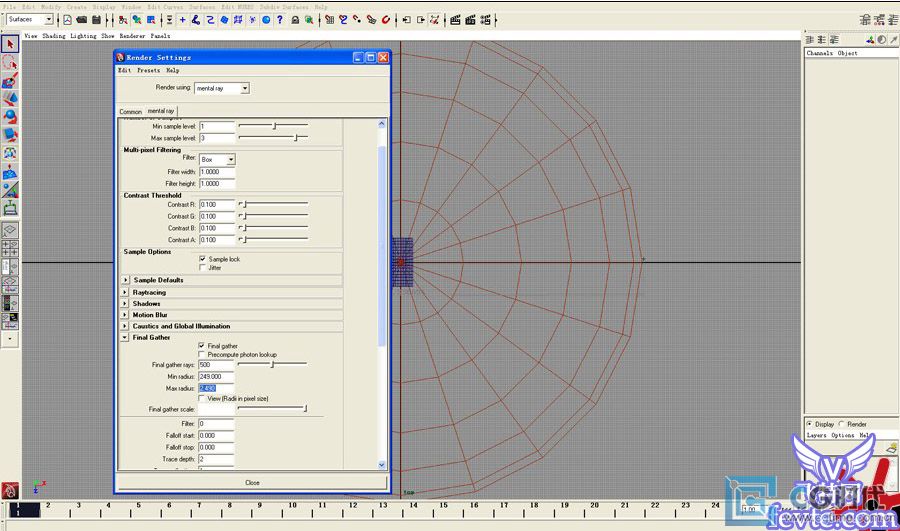Open the viewport Shading menu
Screen dimensions: 900x531
click(53, 36)
